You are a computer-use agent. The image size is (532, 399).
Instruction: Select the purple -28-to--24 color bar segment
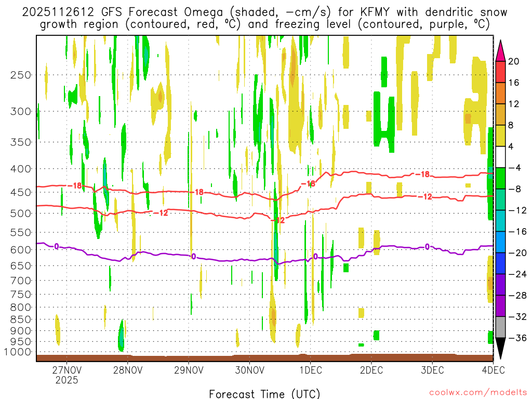(x=500, y=285)
